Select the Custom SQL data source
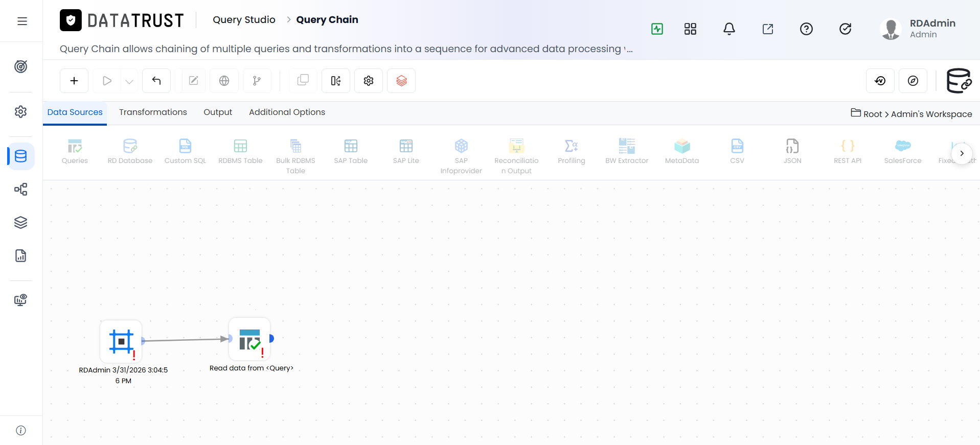Viewport: 980px width, 445px height. pyautogui.click(x=185, y=152)
